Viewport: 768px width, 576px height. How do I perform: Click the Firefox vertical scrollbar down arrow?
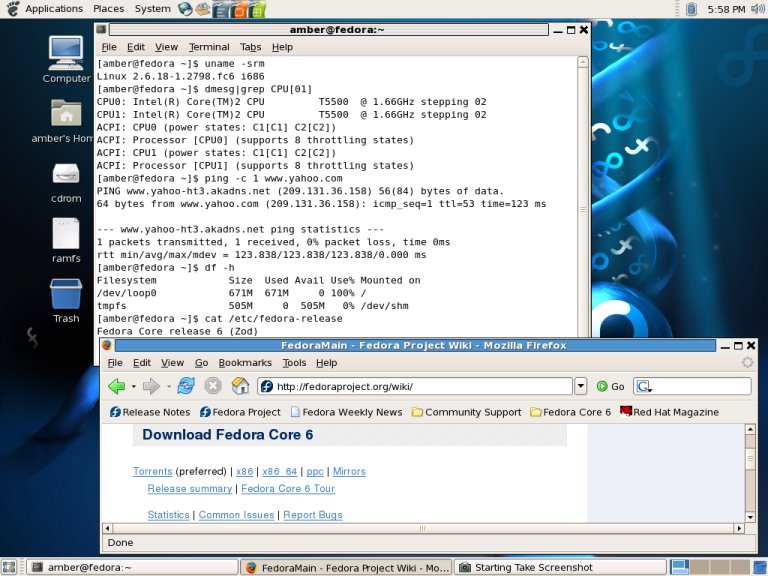coord(750,517)
